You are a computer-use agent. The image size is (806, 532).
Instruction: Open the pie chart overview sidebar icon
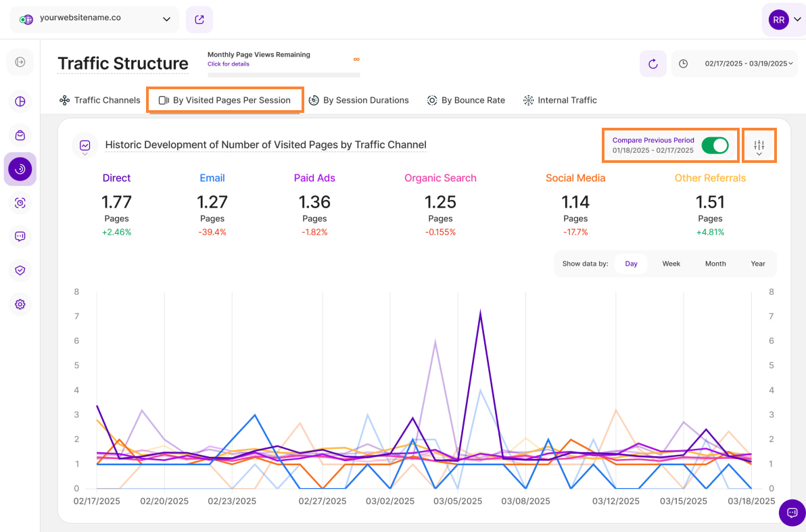[20, 101]
